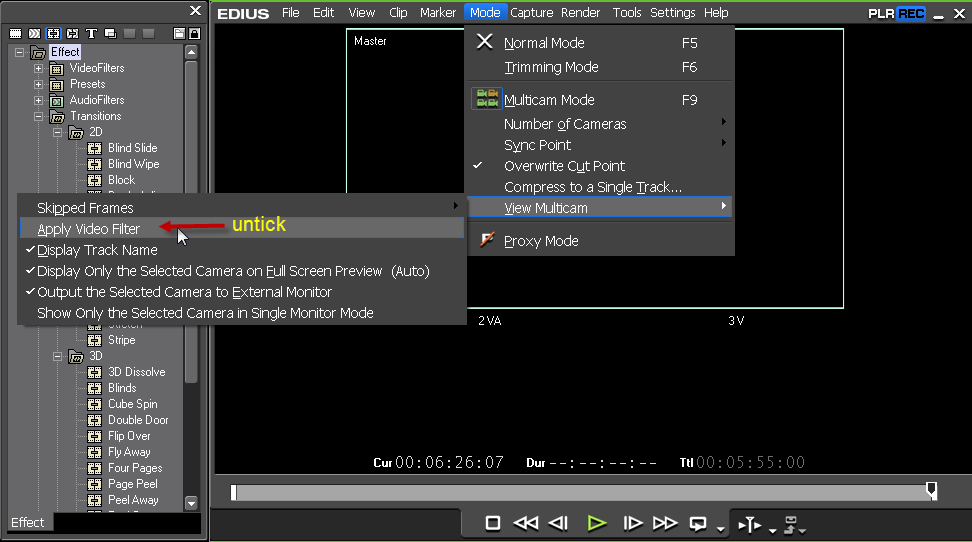Screen dimensions: 972x542
Task: Toggle Output the Selected Camera to External Monitor
Action: [184, 292]
